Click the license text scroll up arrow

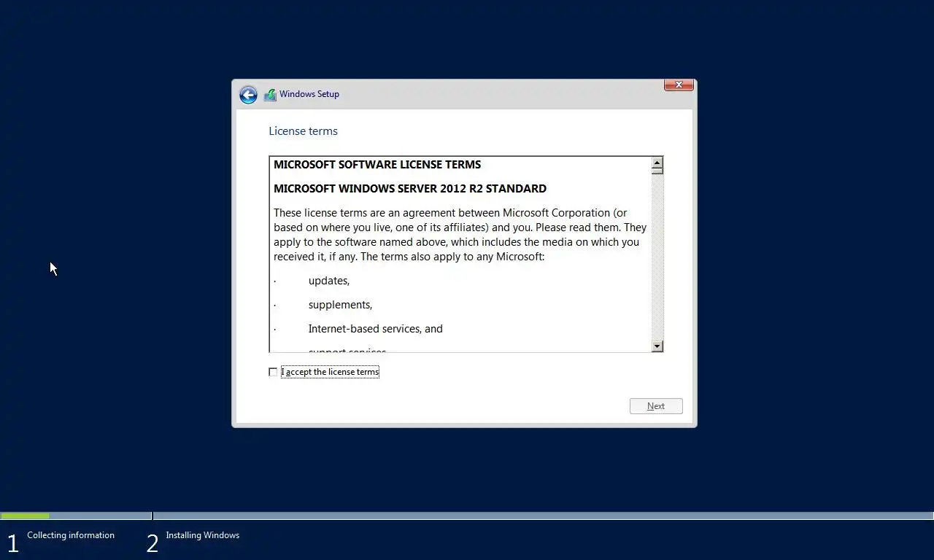pos(657,163)
